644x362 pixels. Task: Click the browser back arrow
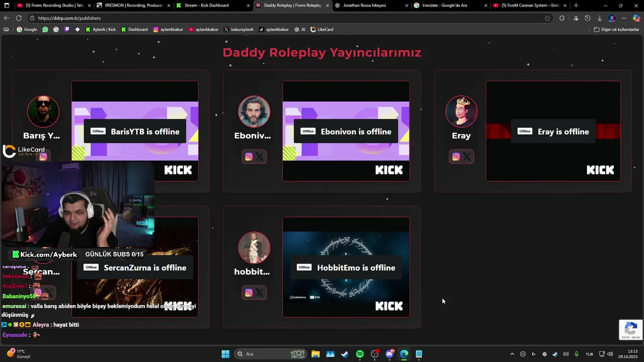7,18
